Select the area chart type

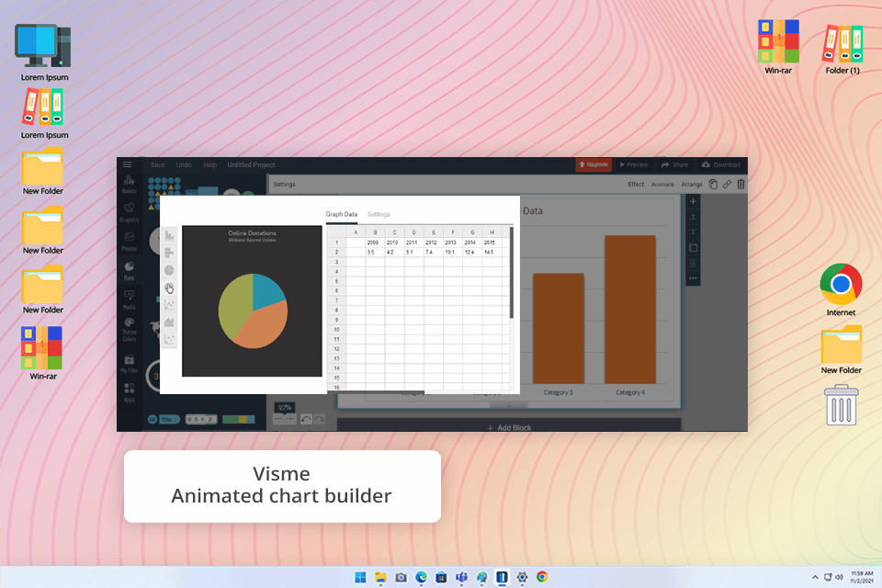(x=169, y=322)
